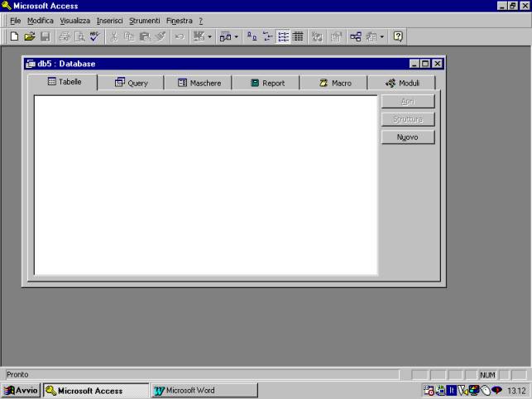Image resolution: width=532 pixels, height=399 pixels.
Task: Open the File menu
Action: (x=15, y=21)
